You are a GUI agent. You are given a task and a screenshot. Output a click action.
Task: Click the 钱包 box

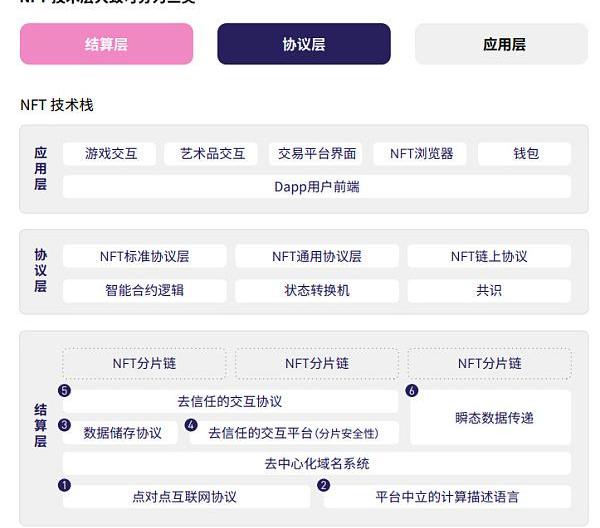point(525,154)
